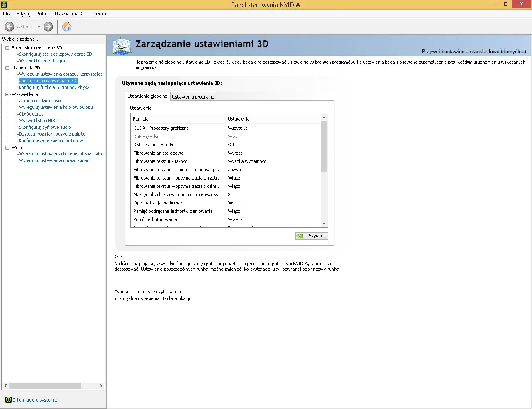Collapse the Wideo tree node
The height and width of the screenshot is (409, 532).
pos(7,148)
